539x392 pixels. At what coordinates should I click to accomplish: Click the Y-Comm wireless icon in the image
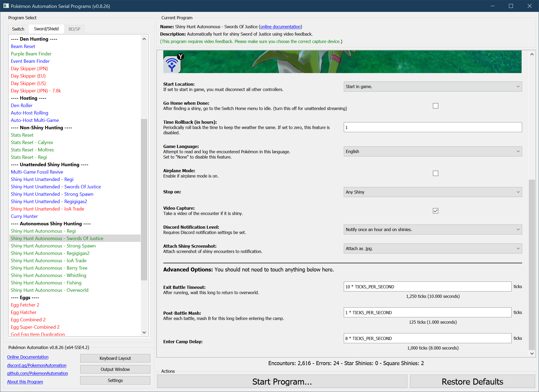pyautogui.click(x=172, y=65)
